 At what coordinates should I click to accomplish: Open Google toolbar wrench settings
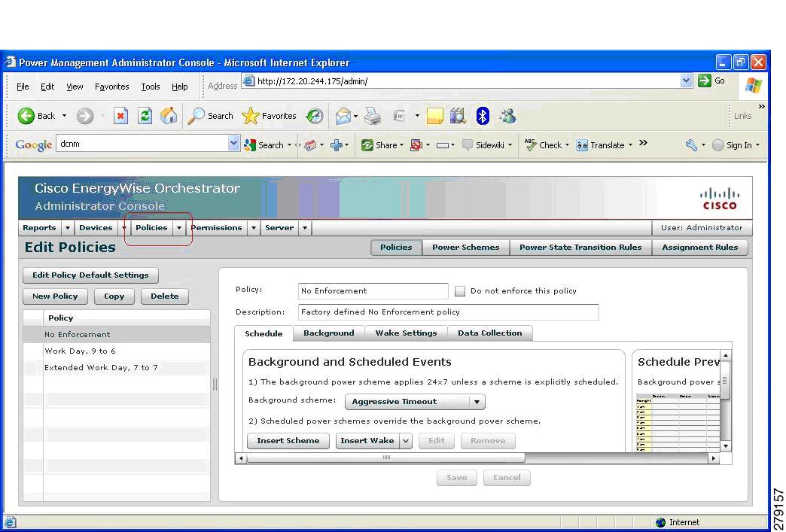tap(692, 144)
